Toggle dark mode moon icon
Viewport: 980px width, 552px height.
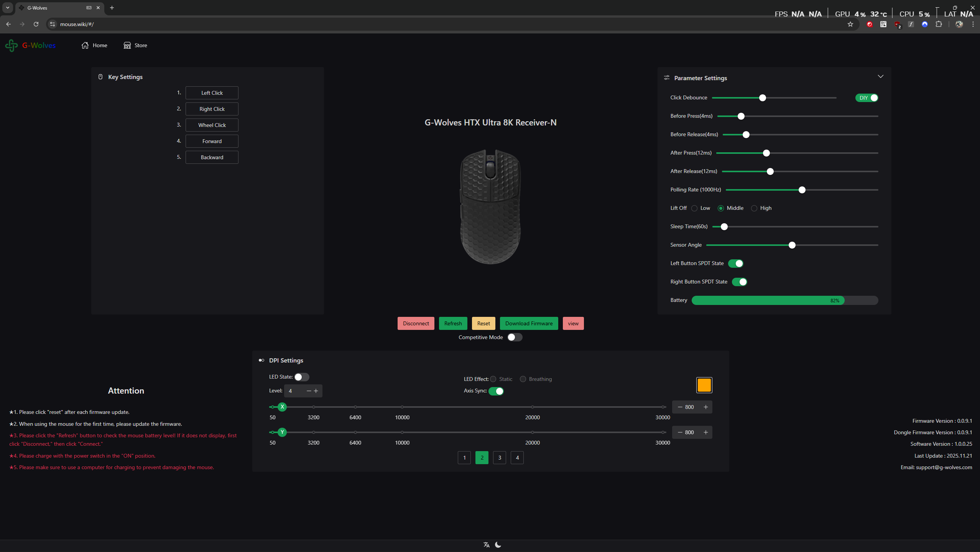[498, 545]
